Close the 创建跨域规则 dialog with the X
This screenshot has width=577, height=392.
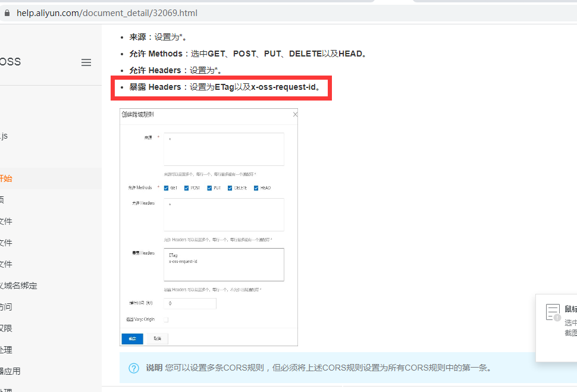tap(294, 114)
